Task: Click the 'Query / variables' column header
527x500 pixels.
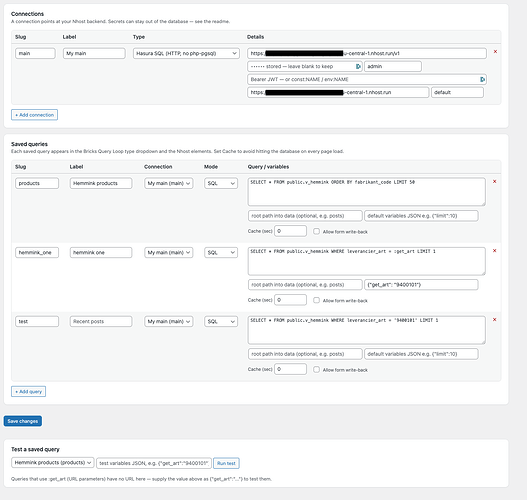Action: [268, 167]
